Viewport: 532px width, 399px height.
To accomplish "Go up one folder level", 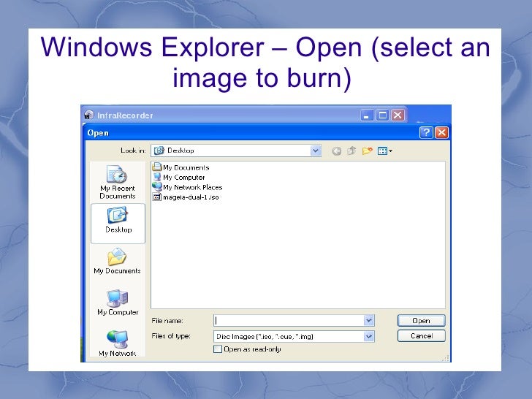I will click(x=351, y=151).
